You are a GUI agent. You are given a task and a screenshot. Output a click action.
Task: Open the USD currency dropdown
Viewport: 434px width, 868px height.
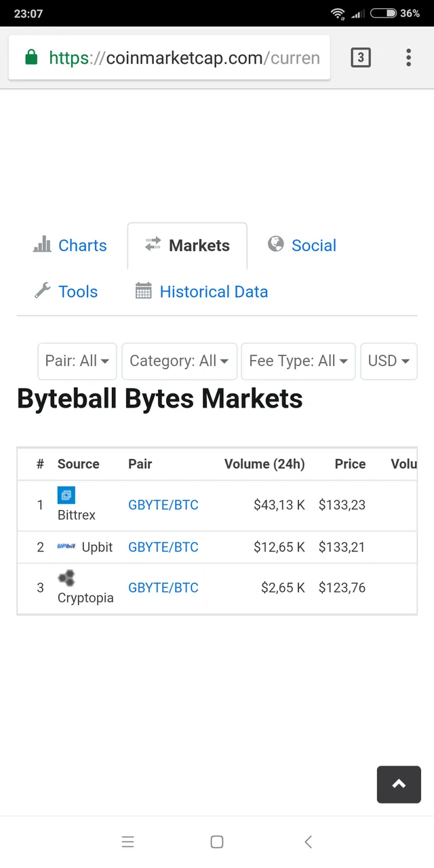click(x=389, y=361)
